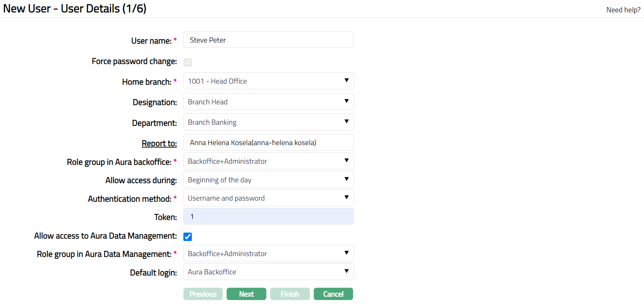This screenshot has height=306, width=644.
Task: Click the Report to text field
Action: pyautogui.click(x=268, y=143)
